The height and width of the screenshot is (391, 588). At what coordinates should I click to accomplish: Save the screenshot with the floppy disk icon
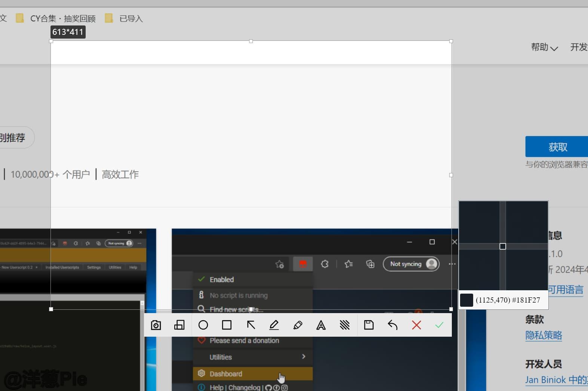pyautogui.click(x=369, y=325)
